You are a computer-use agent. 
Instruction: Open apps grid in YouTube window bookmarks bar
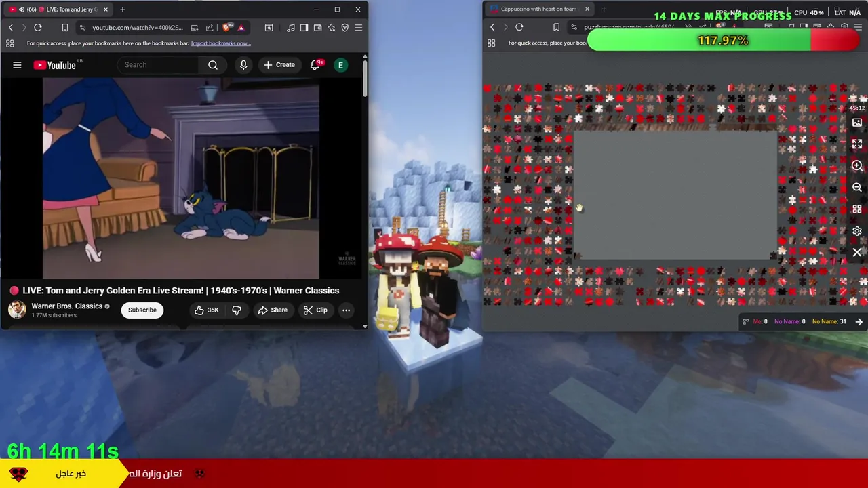(9, 43)
